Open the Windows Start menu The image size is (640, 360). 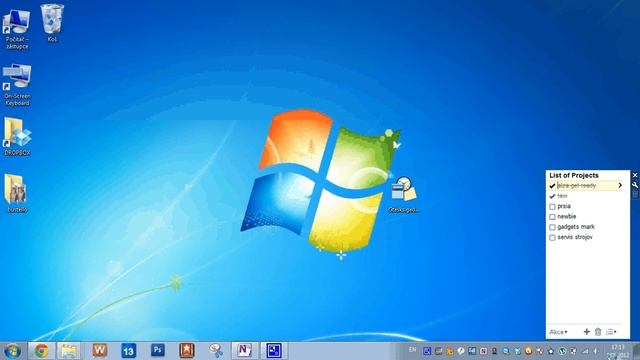(x=12, y=351)
